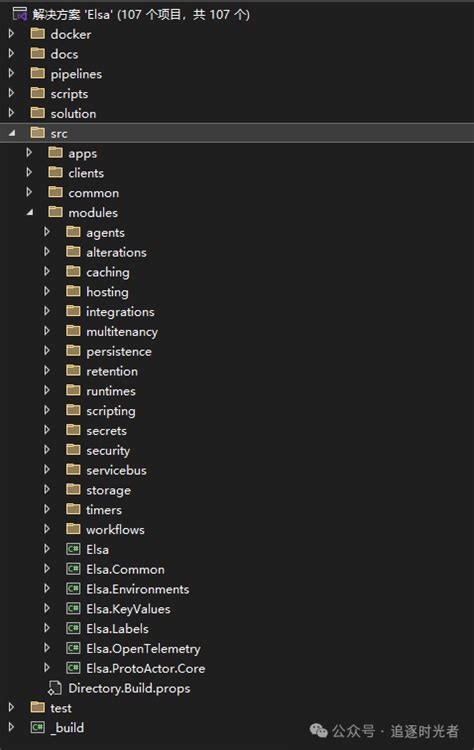This screenshot has height=750, width=474.
Task: Click the file icon of Directory.Build.props
Action: (x=55, y=688)
